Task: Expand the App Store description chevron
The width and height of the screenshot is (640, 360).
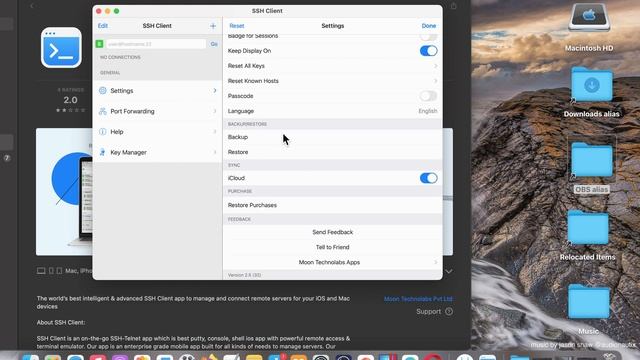Action: pos(449,271)
